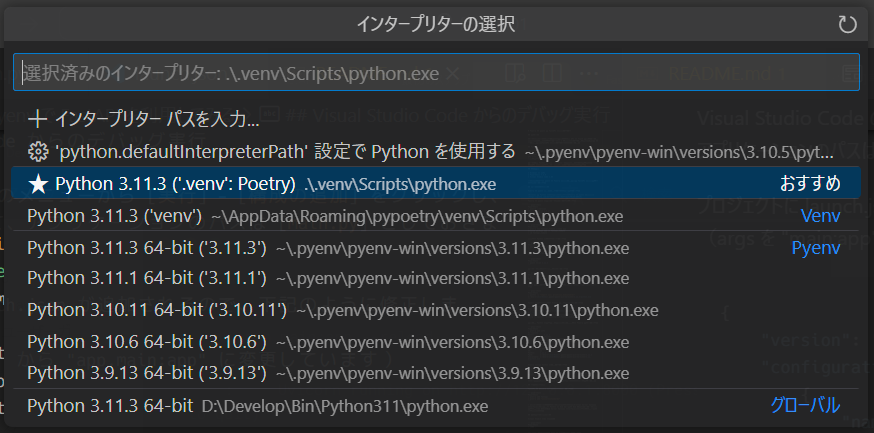Click the 'Pyenv' group label
874x433 pixels.
click(816, 248)
